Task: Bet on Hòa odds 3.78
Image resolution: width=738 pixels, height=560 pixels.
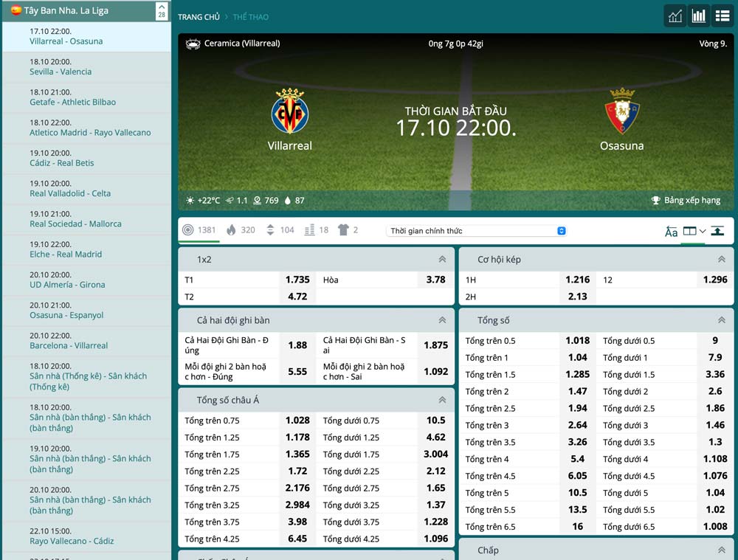Action: point(436,280)
